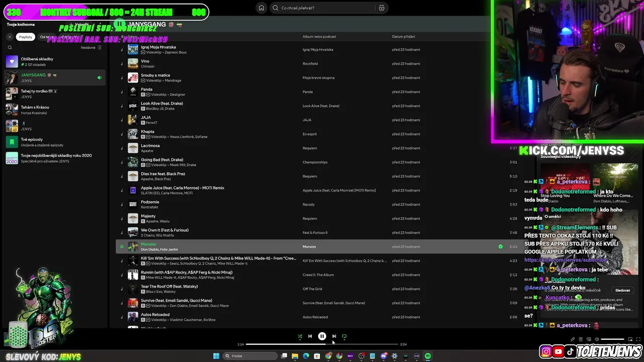The width and height of the screenshot is (644, 362).
Task: Toggle the liked checkmark on the Monster row
Action: pos(500,246)
